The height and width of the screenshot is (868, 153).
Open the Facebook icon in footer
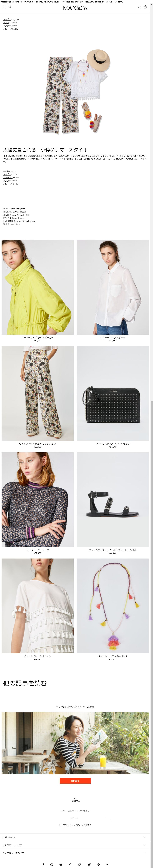(x=43, y=864)
